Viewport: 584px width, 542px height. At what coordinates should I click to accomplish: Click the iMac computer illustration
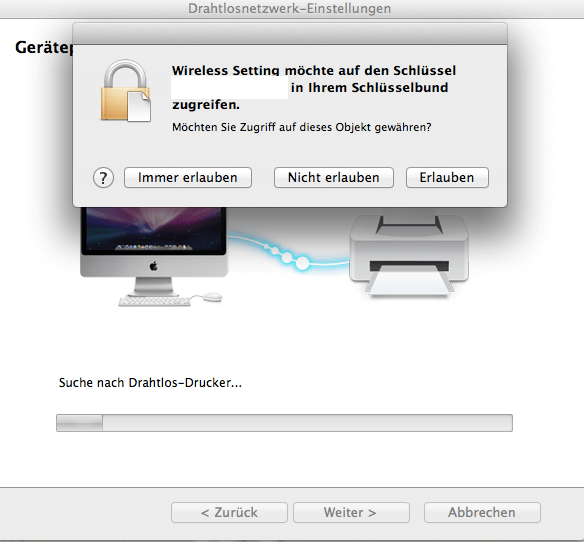153,257
